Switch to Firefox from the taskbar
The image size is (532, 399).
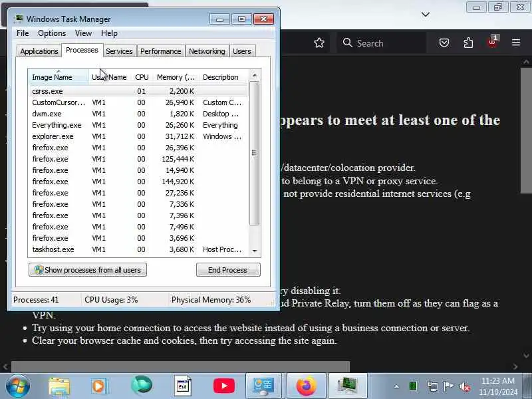306,386
